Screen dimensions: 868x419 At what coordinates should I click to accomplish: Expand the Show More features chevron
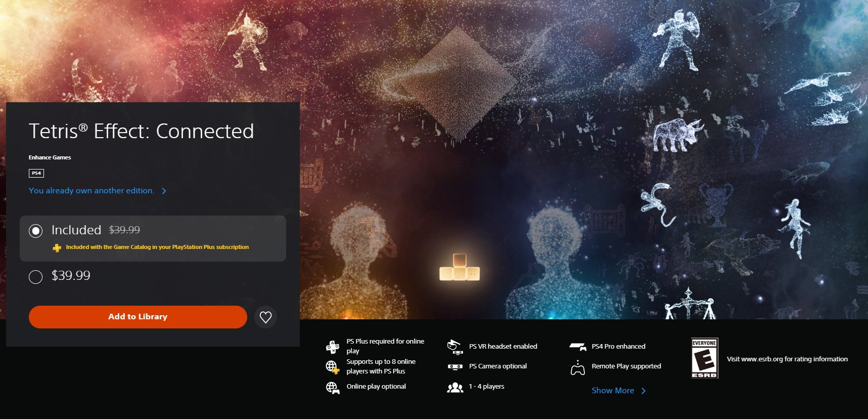pyautogui.click(x=643, y=391)
